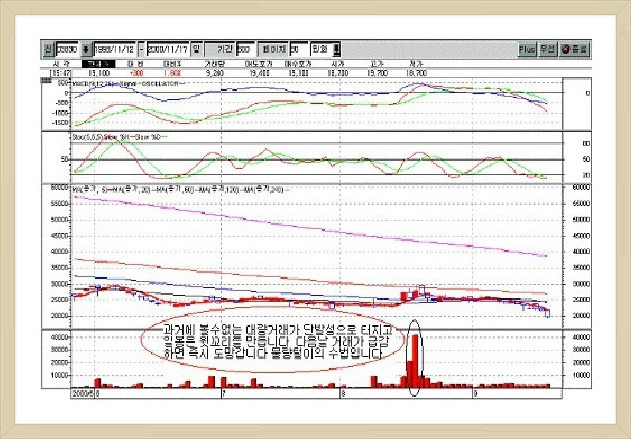Click the red round icon button at the toolbar's right end
The width and height of the screenshot is (631, 439).
click(574, 48)
